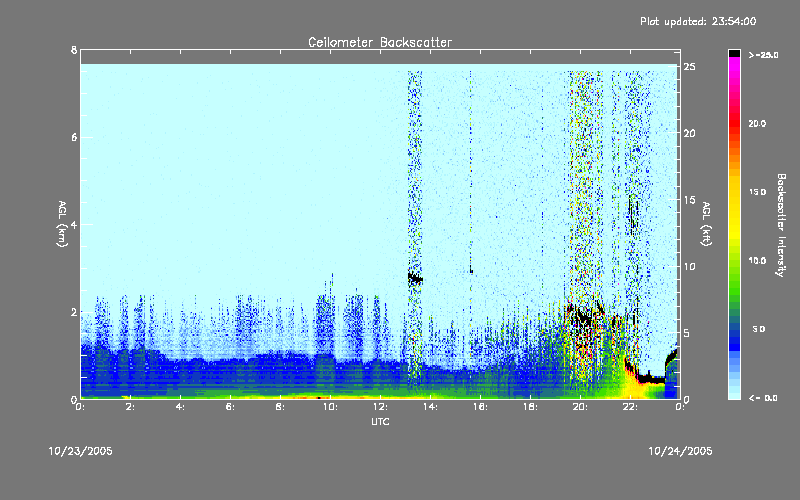Image resolution: width=800 pixels, height=500 pixels.
Task: Click the "Plot updated: 23:54:00" timestamp
Action: (698, 21)
